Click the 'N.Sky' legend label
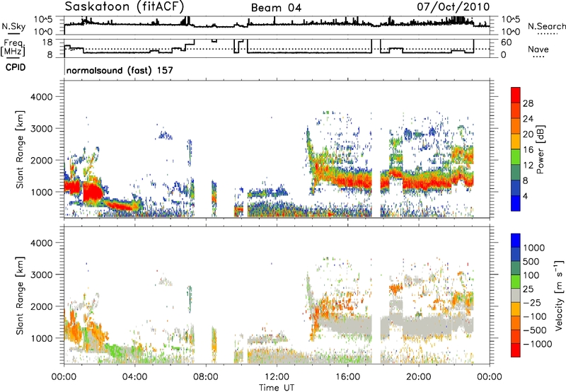Image resolution: width=566 pixels, height=392 pixels. click(13, 26)
